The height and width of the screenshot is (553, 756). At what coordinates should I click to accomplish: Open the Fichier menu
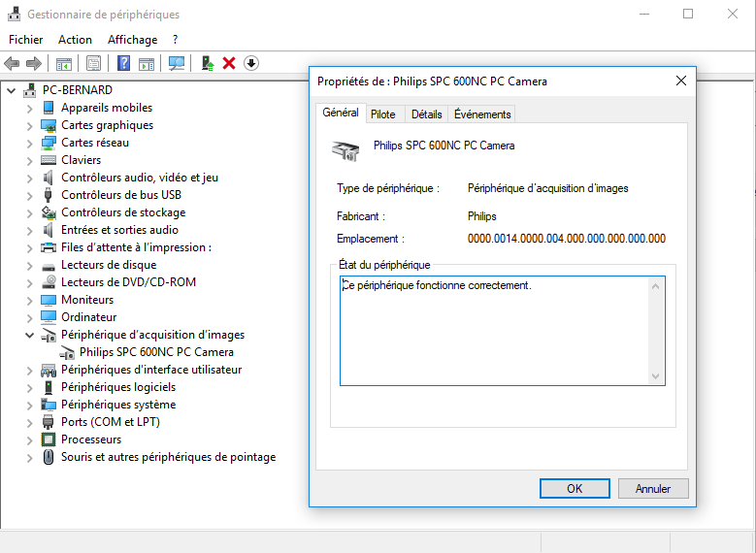26,40
